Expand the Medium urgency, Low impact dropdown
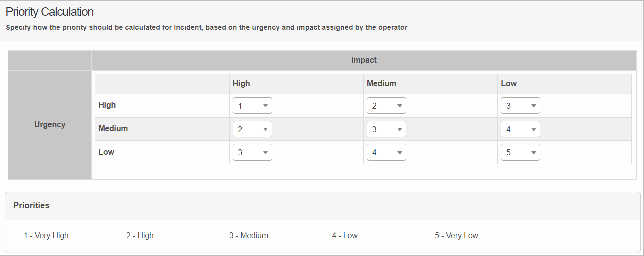 pos(520,129)
